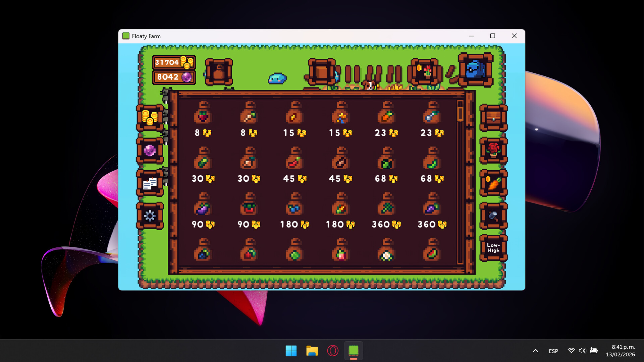The width and height of the screenshot is (644, 362).
Task: Check the 31704 coin balance
Action: [x=173, y=62]
